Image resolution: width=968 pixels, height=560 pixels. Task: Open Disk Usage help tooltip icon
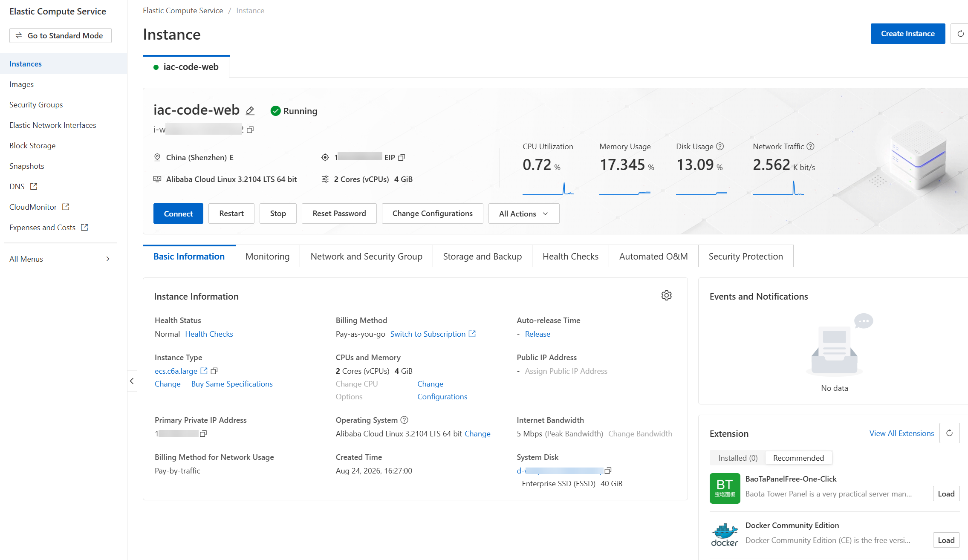click(720, 147)
